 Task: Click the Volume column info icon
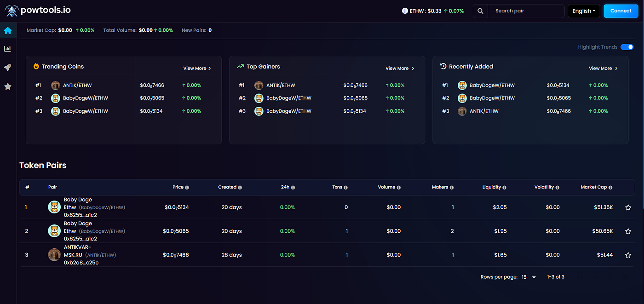point(398,188)
